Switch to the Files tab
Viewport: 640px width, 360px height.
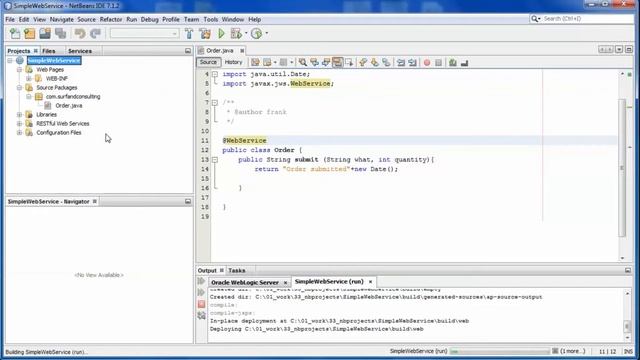tap(49, 51)
